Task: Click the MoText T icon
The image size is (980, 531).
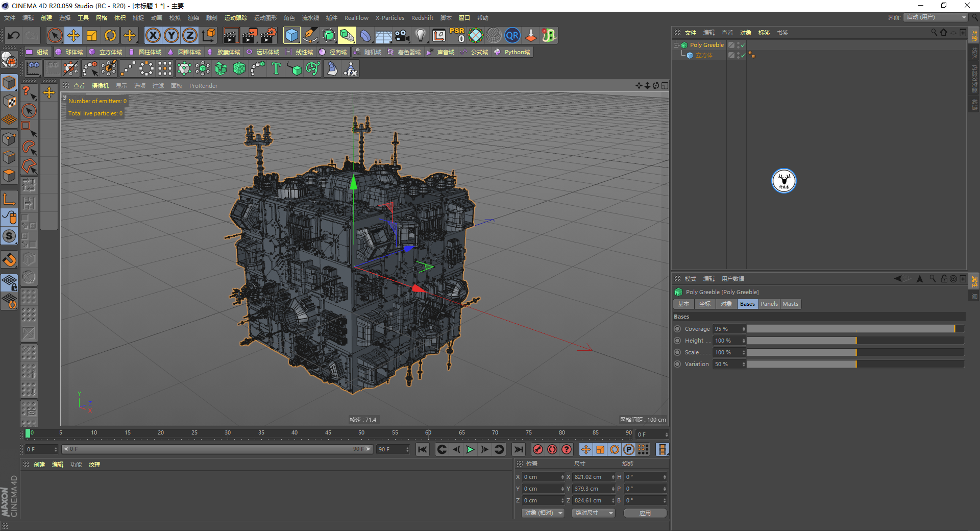Action: click(276, 68)
